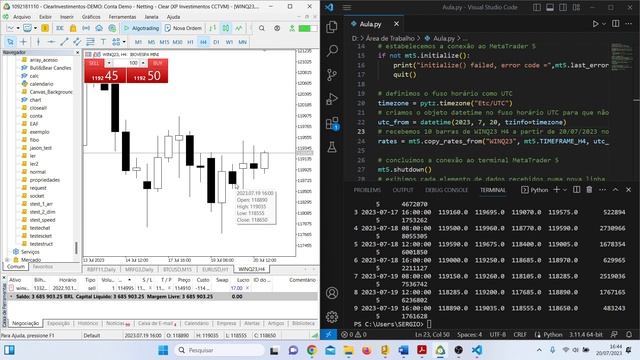This screenshot has height=360, width=640.
Task: Click red SELL 119245 button
Action: [105, 75]
